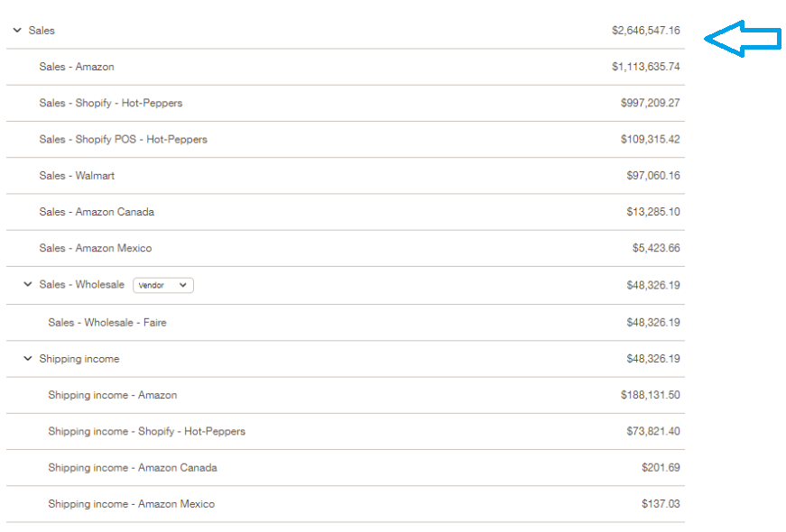Select Shipping income - Shopify - Hot-Peppers row
Screen dimensions: 786x532
pyautogui.click(x=146, y=431)
